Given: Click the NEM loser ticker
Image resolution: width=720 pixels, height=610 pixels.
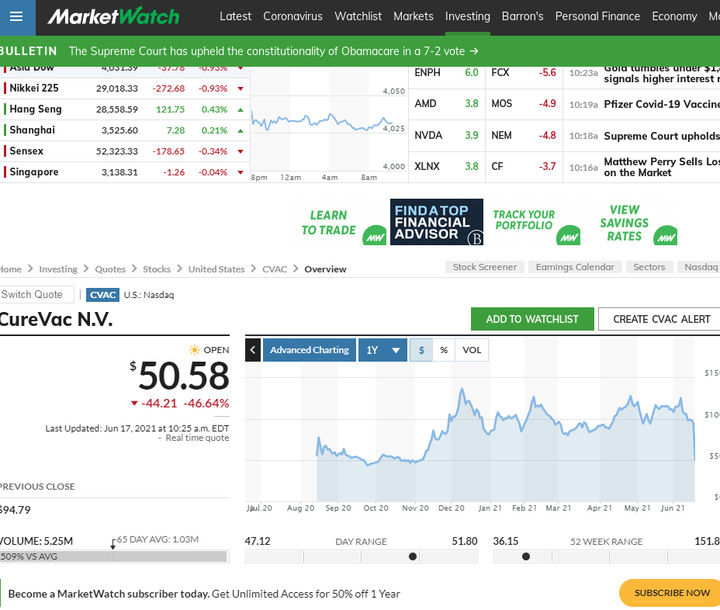Looking at the screenshot, I should click(501, 136).
